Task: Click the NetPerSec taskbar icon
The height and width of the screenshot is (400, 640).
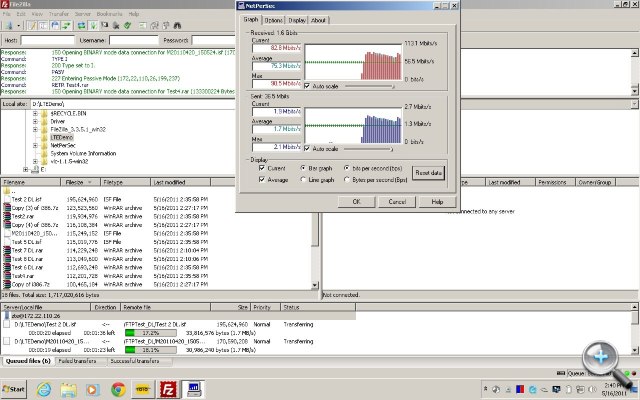Action: click(x=193, y=389)
